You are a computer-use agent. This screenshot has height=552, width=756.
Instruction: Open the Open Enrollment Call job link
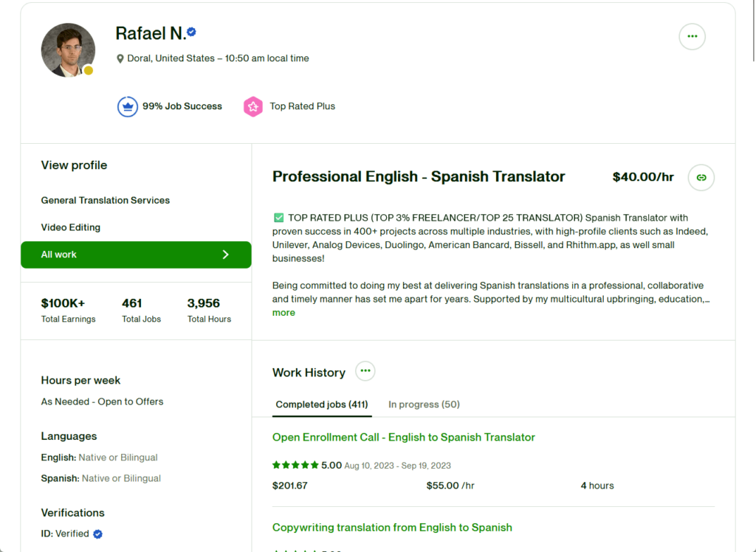point(404,438)
